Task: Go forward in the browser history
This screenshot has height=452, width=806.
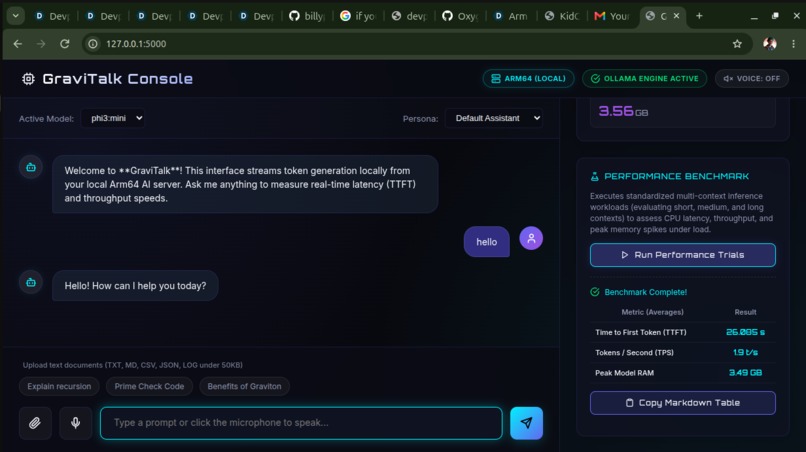Action: pos(41,44)
